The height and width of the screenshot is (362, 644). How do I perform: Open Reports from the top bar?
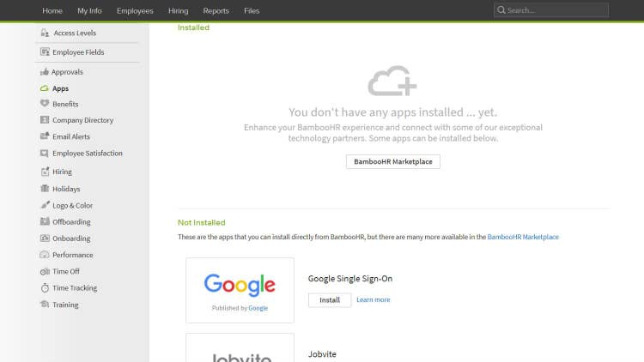pos(216,10)
